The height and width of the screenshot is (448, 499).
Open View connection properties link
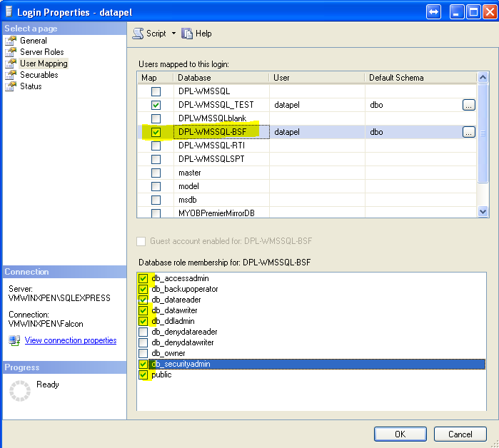click(x=71, y=340)
